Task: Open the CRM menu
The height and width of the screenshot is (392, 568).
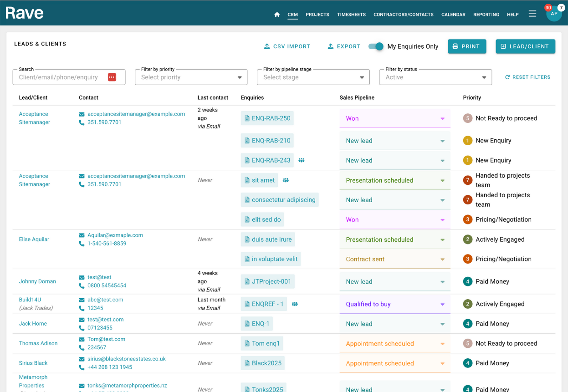Action: pos(292,15)
